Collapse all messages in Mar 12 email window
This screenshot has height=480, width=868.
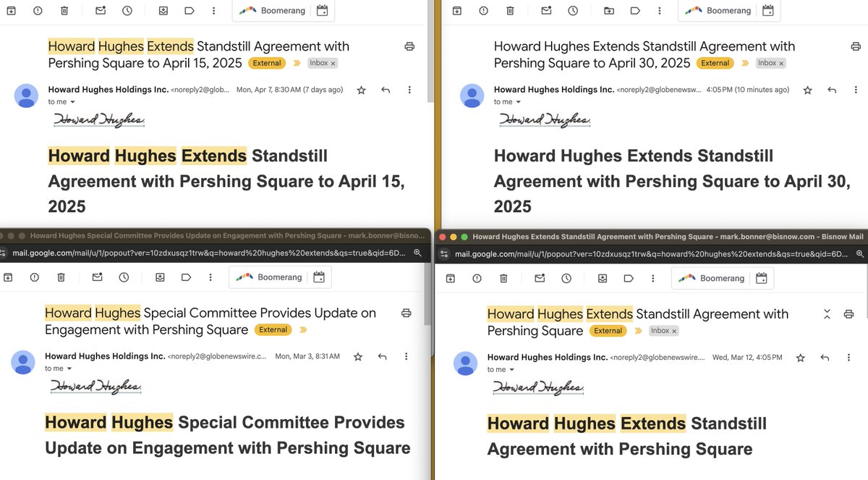pos(827,313)
